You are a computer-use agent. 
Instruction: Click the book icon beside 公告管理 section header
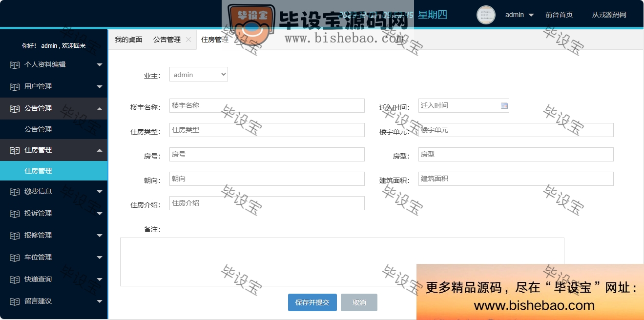pyautogui.click(x=15, y=108)
